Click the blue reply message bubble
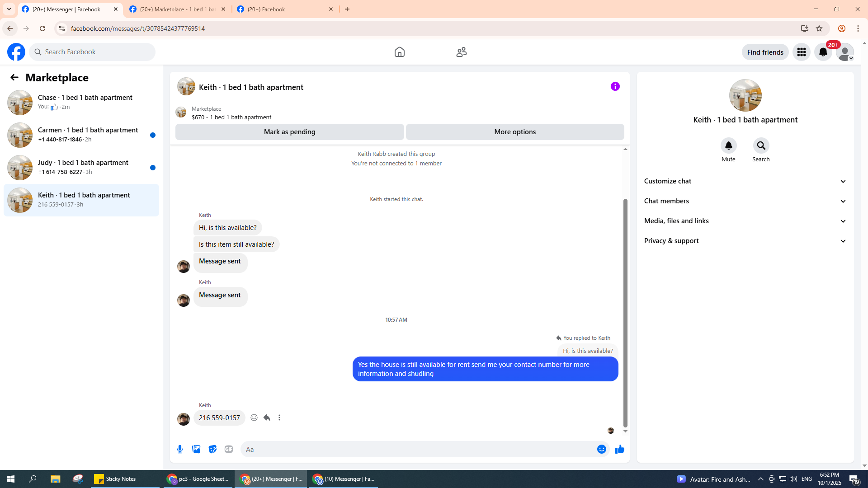Image resolution: width=868 pixels, height=488 pixels. (485, 369)
